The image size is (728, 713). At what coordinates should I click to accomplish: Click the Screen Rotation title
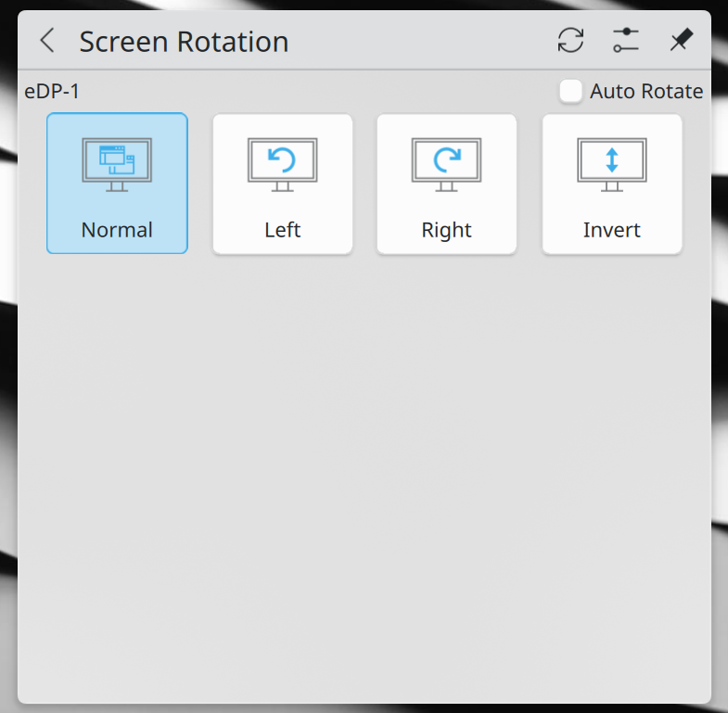tap(184, 42)
